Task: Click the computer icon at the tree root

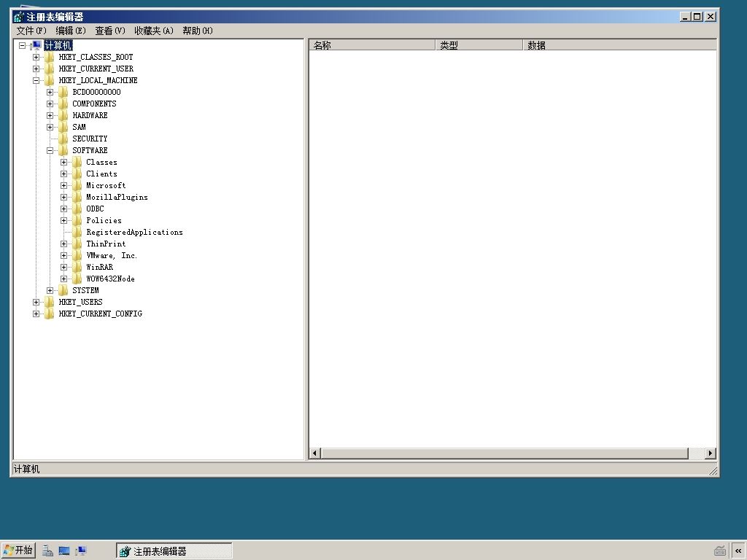Action: pyautogui.click(x=36, y=45)
